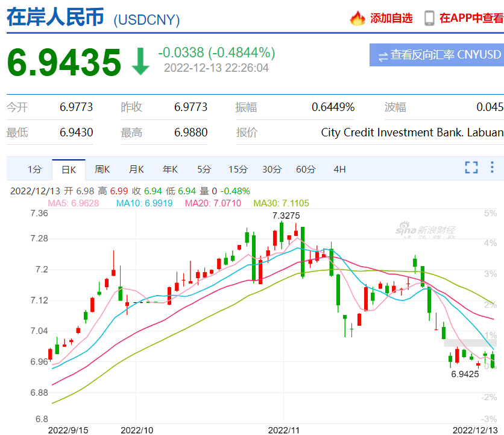Click the MA20: 7.0710 legend label
The width and height of the screenshot is (504, 435).
[x=213, y=203]
